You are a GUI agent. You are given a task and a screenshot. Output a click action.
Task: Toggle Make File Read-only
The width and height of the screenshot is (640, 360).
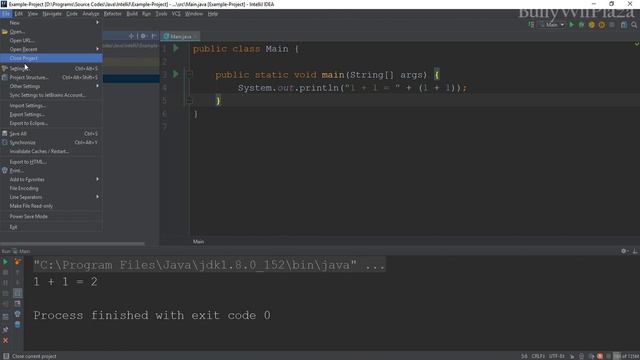coord(51,206)
